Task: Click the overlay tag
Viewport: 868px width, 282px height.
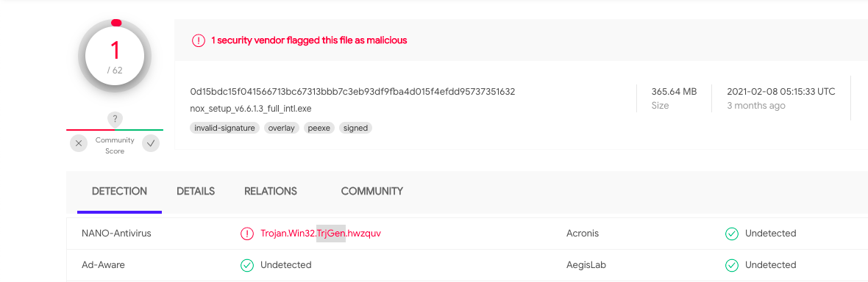Action: click(x=282, y=128)
